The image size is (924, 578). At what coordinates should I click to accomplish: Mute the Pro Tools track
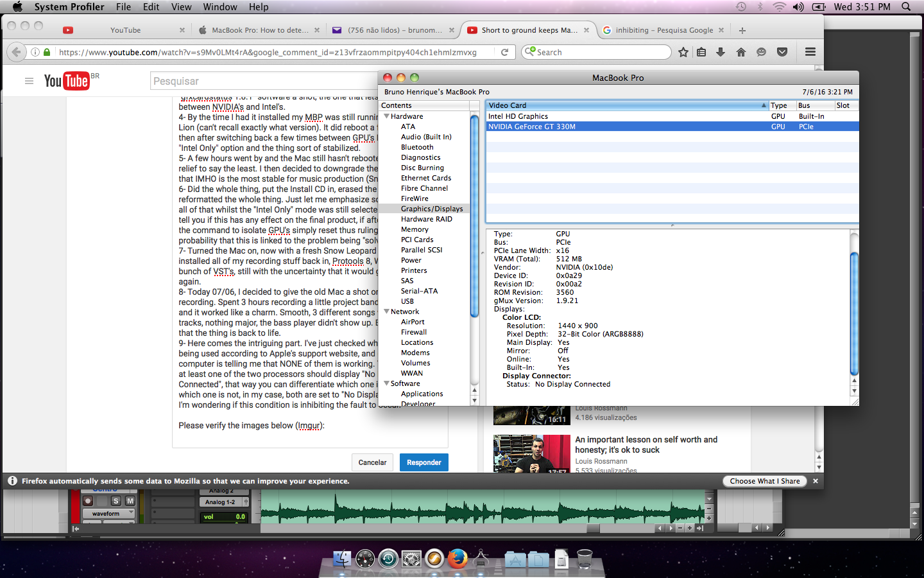click(x=130, y=501)
